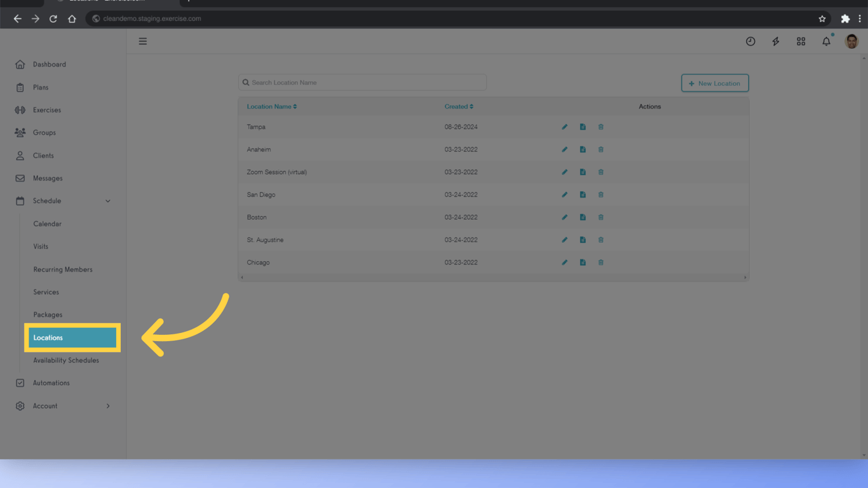Delete the Chicago location using the trash icon

[x=600, y=262]
